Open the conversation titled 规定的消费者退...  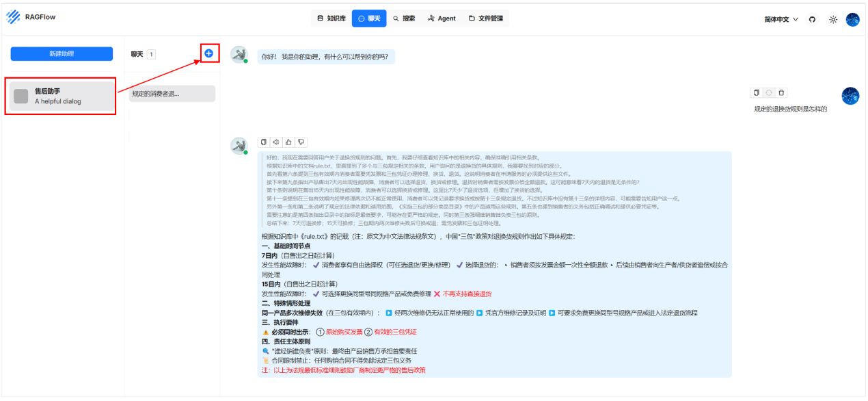[x=171, y=94]
